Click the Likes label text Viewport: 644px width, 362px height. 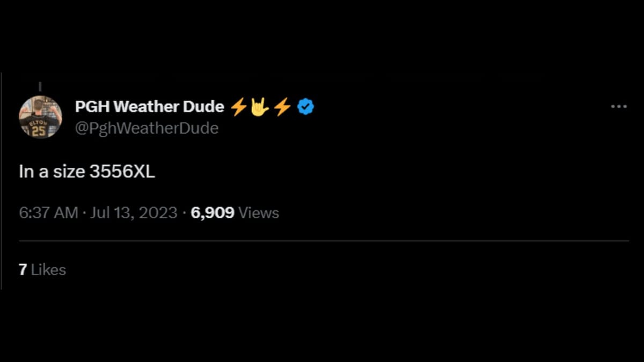pos(48,270)
